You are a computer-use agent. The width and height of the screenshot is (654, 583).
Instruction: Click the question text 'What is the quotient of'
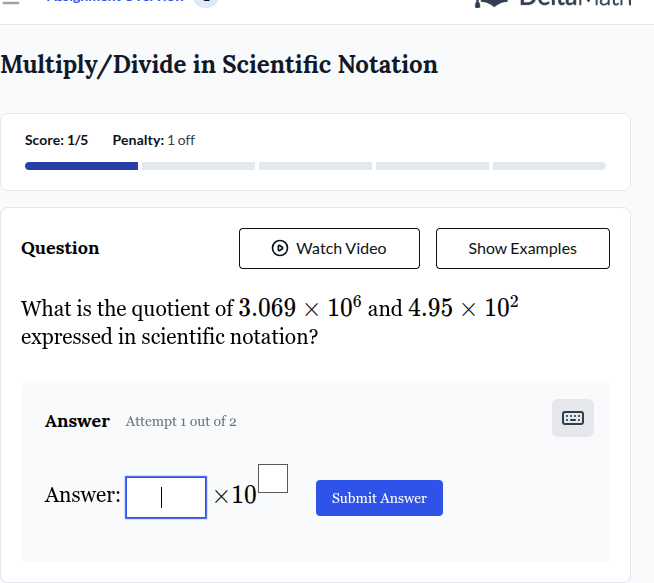(x=127, y=309)
